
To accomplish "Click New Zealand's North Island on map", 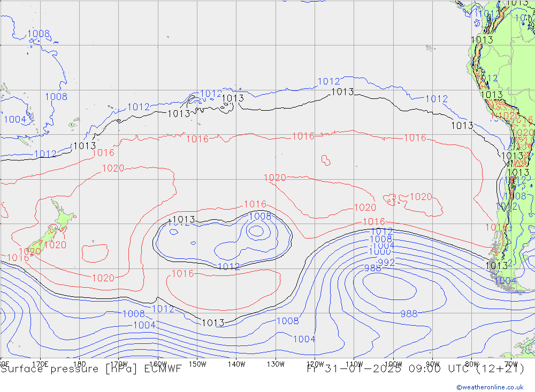I will (62, 218).
